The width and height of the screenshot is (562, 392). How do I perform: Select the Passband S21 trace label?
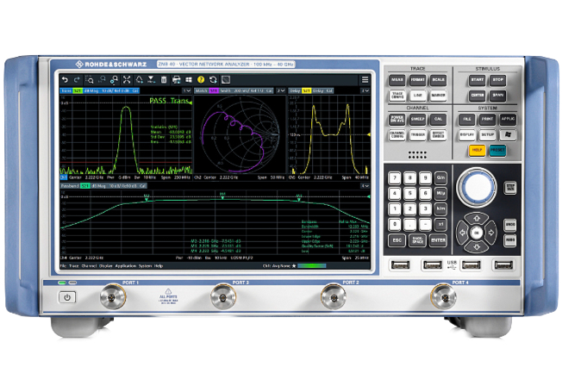[x=103, y=186]
